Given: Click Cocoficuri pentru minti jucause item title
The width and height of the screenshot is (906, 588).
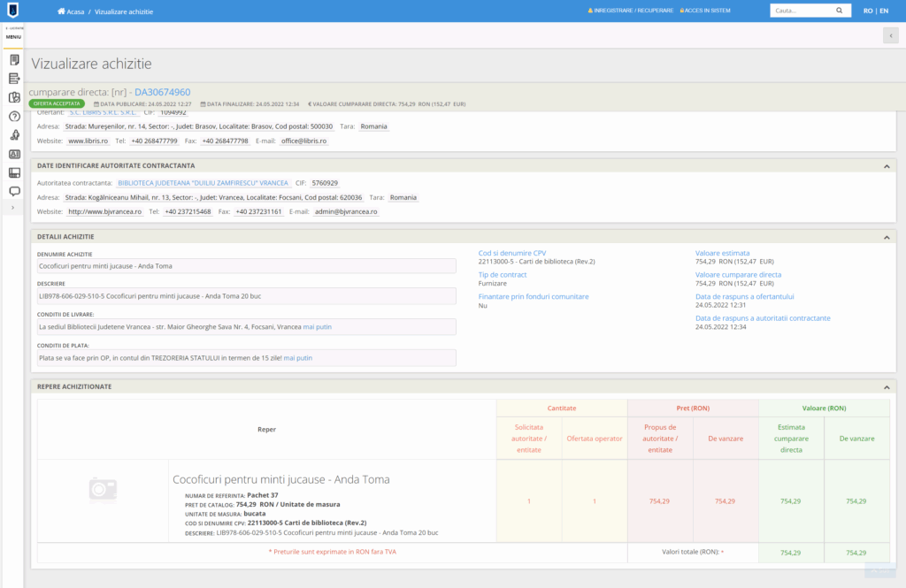Looking at the screenshot, I should pos(280,479).
